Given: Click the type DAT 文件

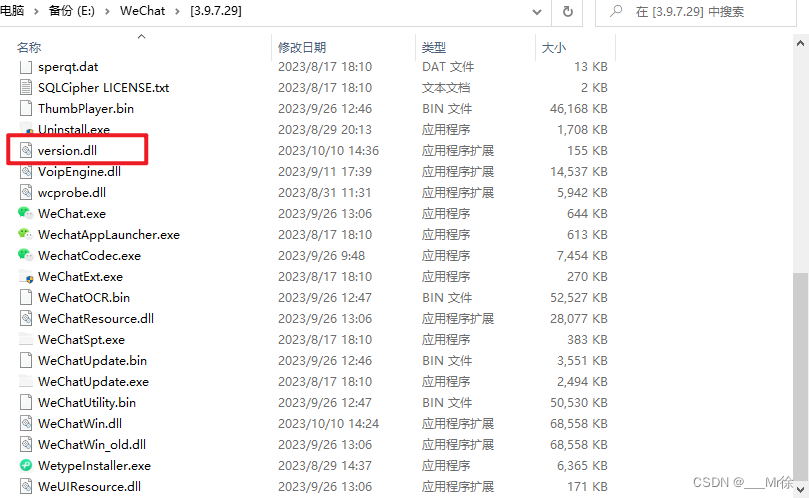Looking at the screenshot, I should tap(448, 67).
